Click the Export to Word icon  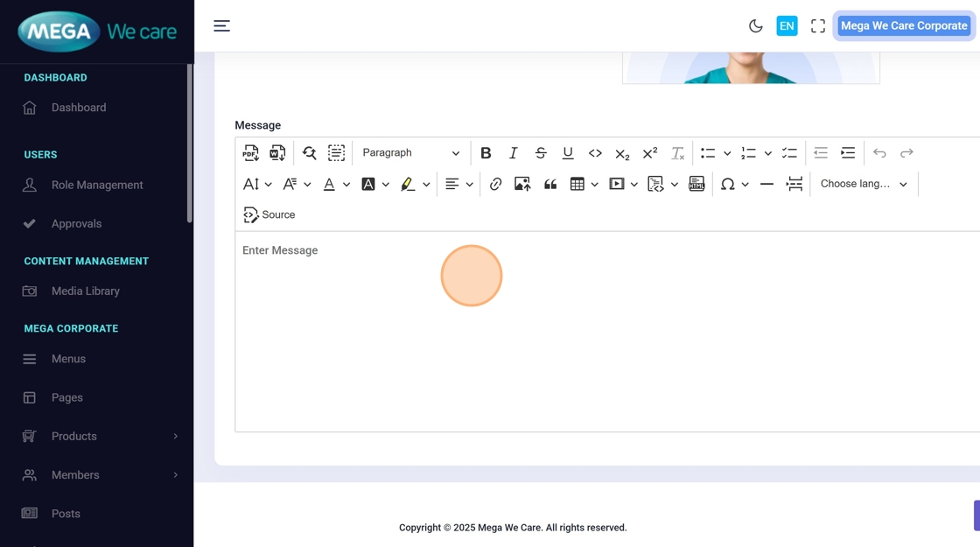[x=277, y=153]
